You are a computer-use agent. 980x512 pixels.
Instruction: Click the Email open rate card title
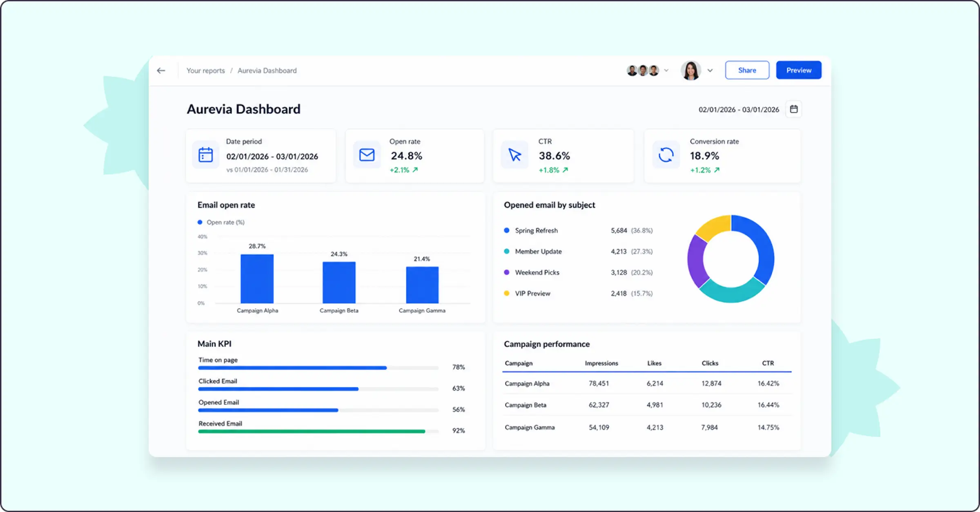[226, 205]
